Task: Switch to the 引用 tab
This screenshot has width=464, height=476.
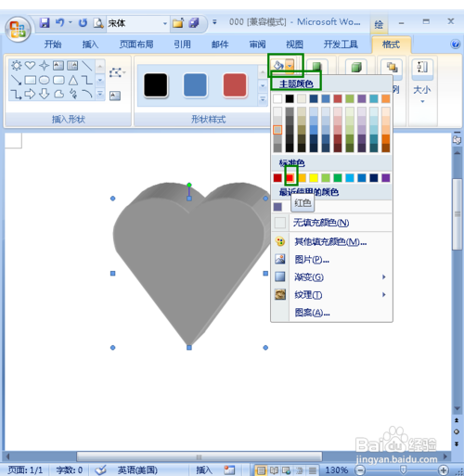Action: point(182,45)
